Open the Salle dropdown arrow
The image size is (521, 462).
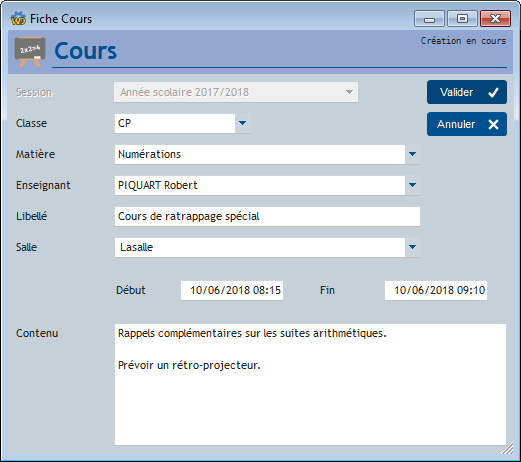click(413, 247)
